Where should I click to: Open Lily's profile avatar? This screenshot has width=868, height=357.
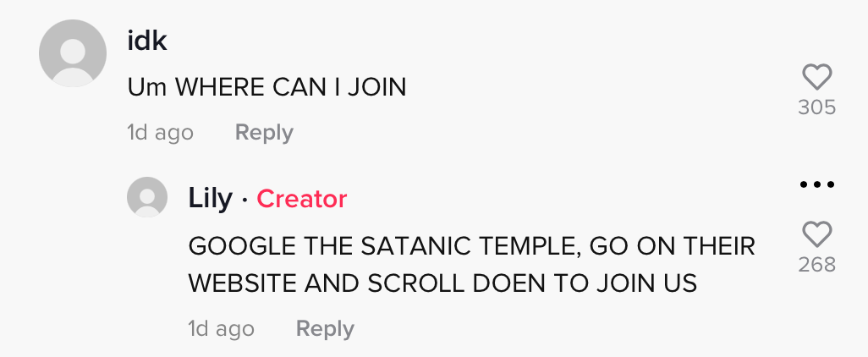(x=147, y=197)
